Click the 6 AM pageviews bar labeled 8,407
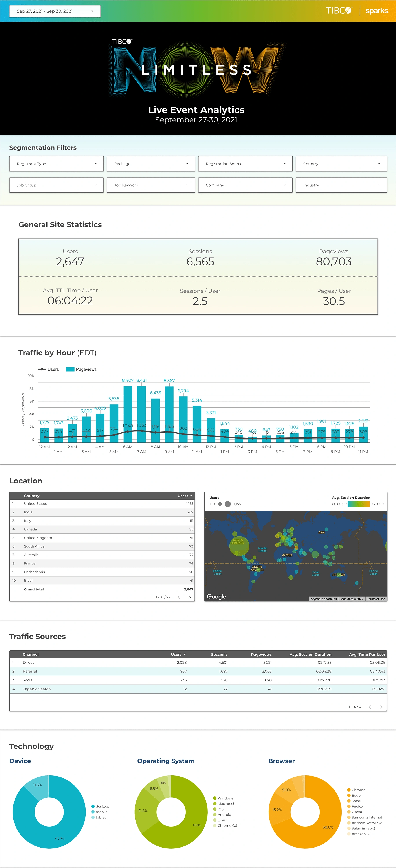Screen dimensions: 396x868 pyautogui.click(x=128, y=414)
